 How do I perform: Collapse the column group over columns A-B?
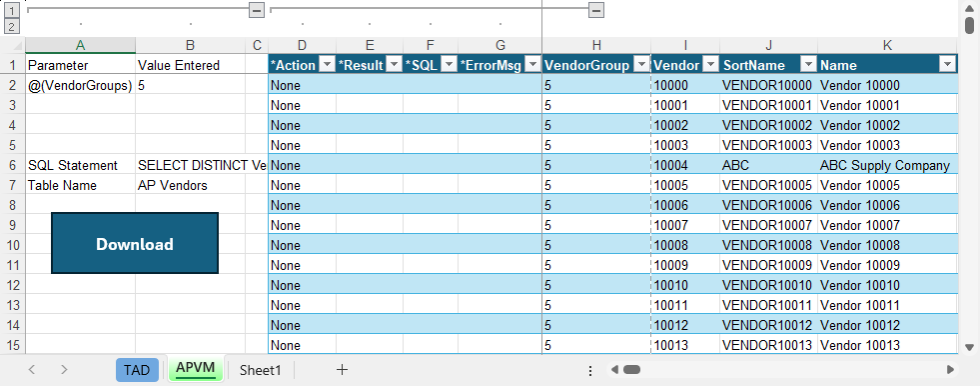[257, 9]
